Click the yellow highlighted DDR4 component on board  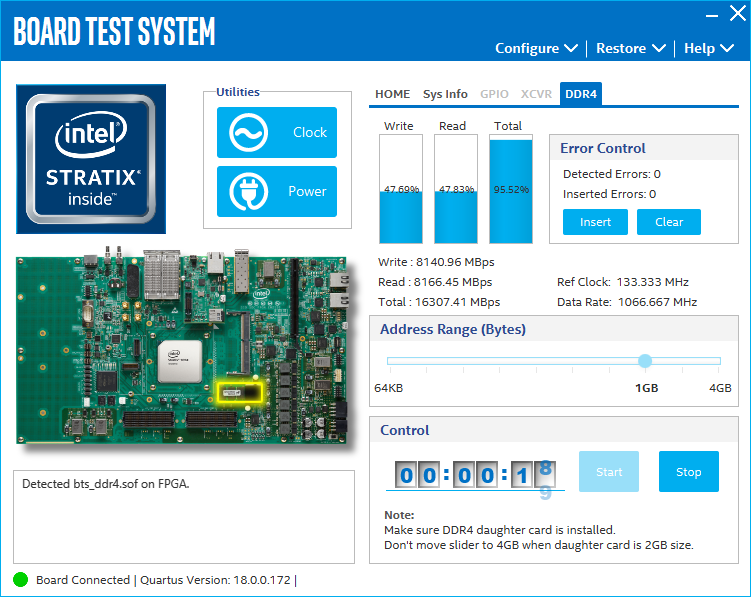pyautogui.click(x=239, y=393)
